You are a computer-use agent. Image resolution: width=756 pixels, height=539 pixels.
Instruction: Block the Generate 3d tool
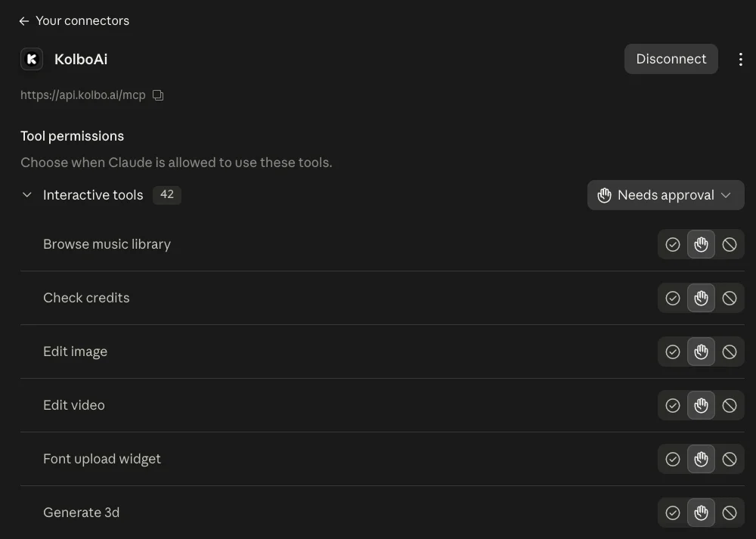730,513
